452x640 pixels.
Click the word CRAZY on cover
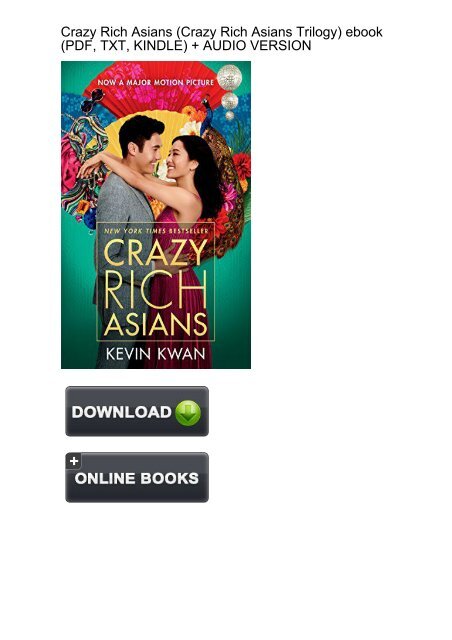156,253
